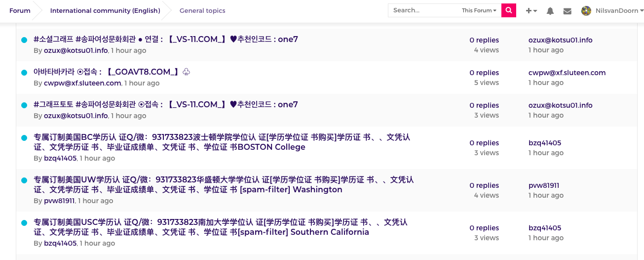Screen dimensions: 644x260
Task: Open the This Forum search scope dropdown
Action: 479,10
